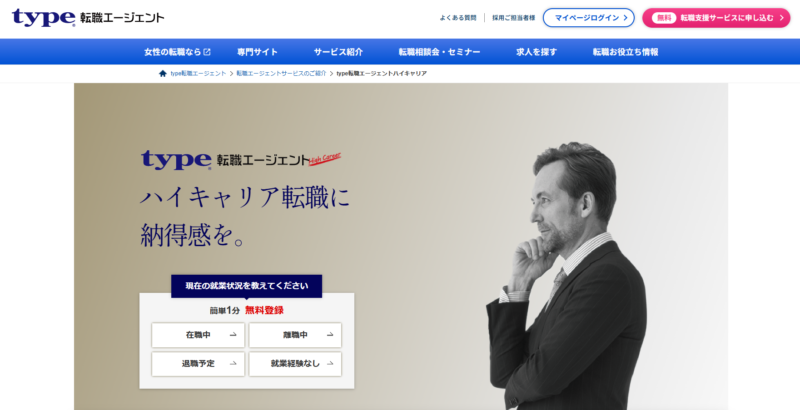Viewport: 800px width, 410px height.
Task: Select the 在職中 employment status button
Action: [198, 335]
